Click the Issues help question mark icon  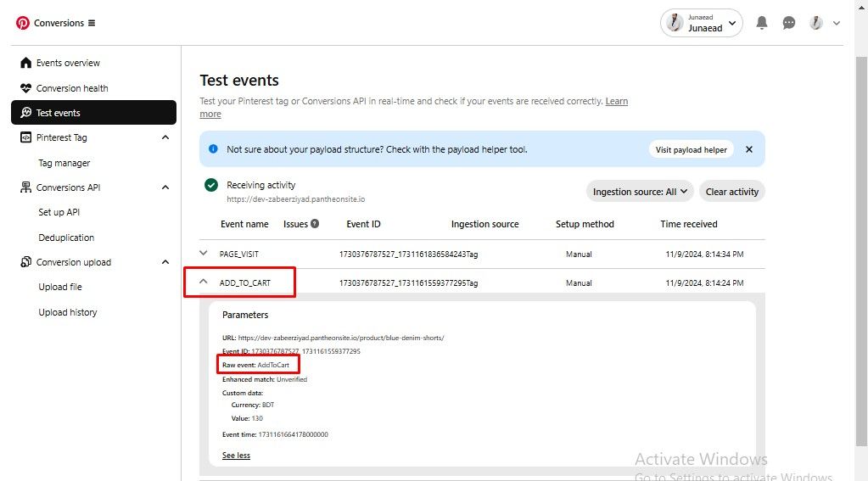tap(315, 224)
